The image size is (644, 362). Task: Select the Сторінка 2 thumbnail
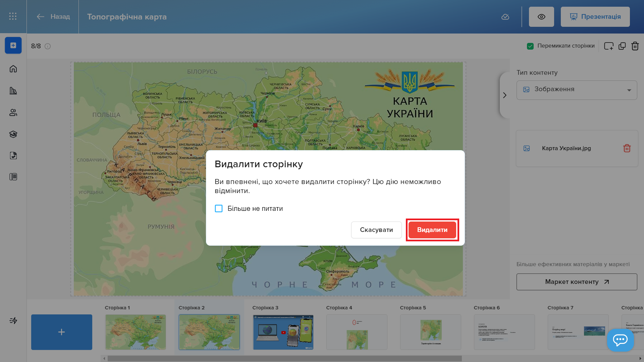click(209, 332)
